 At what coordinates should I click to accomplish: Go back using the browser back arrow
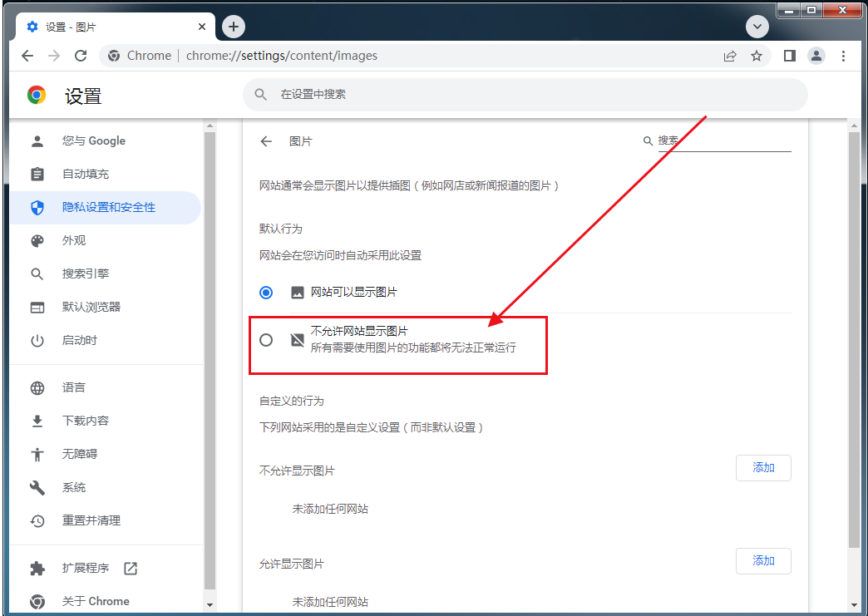click(x=27, y=56)
